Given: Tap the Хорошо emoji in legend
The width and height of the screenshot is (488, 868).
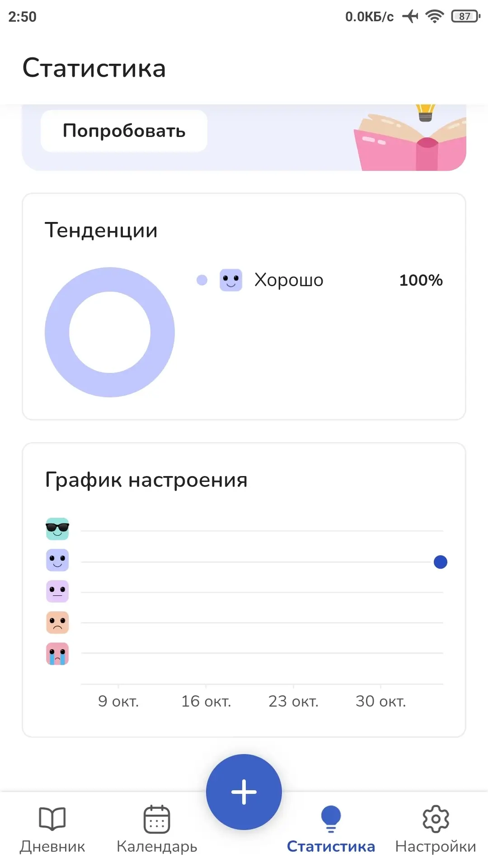Looking at the screenshot, I should tap(231, 280).
